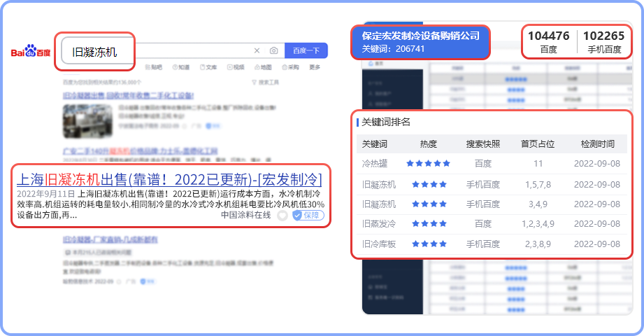Open the 地图 tab under search box
This screenshot has height=336, width=644.
263,67
